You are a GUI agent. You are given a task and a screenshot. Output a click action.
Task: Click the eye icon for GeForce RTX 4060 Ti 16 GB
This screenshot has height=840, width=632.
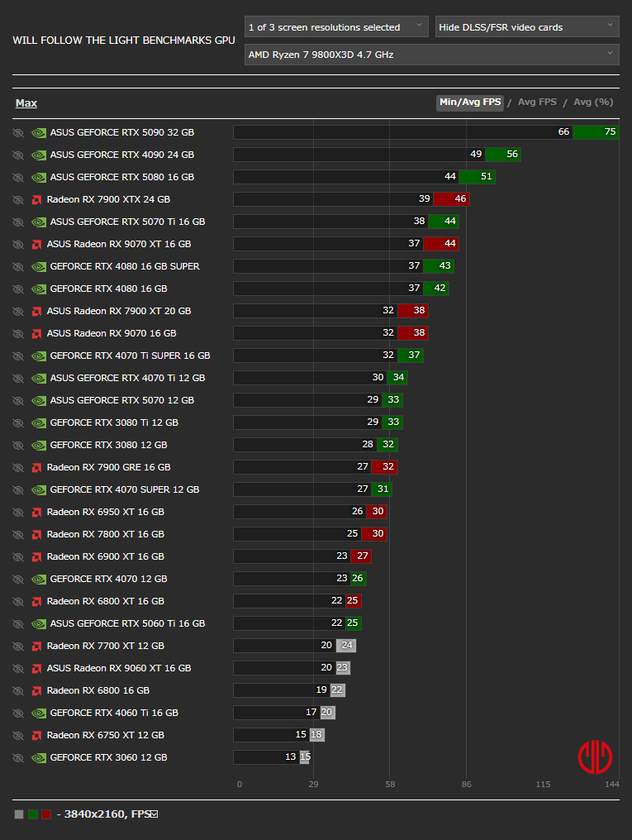(x=18, y=714)
